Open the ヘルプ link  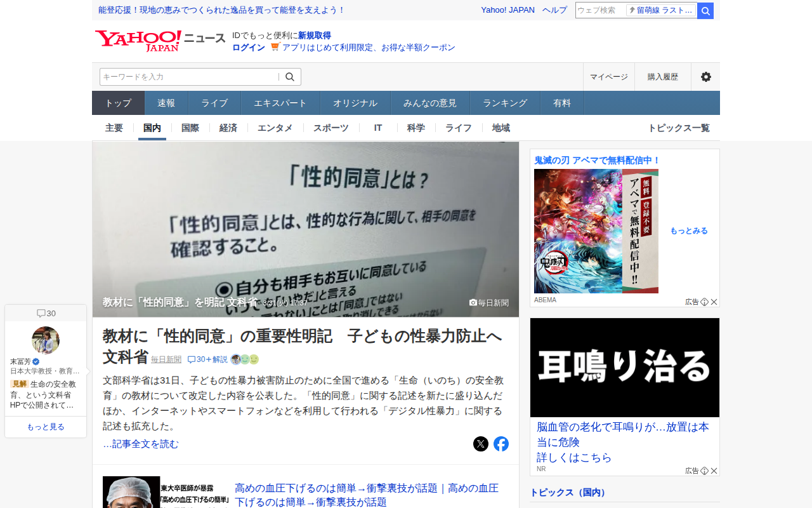(x=554, y=10)
